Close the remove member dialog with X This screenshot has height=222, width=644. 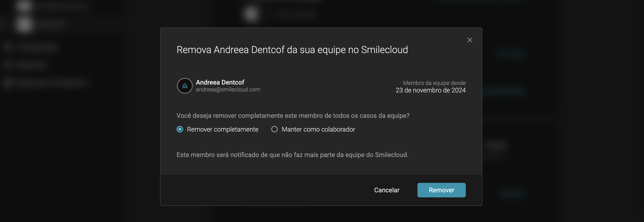point(469,40)
